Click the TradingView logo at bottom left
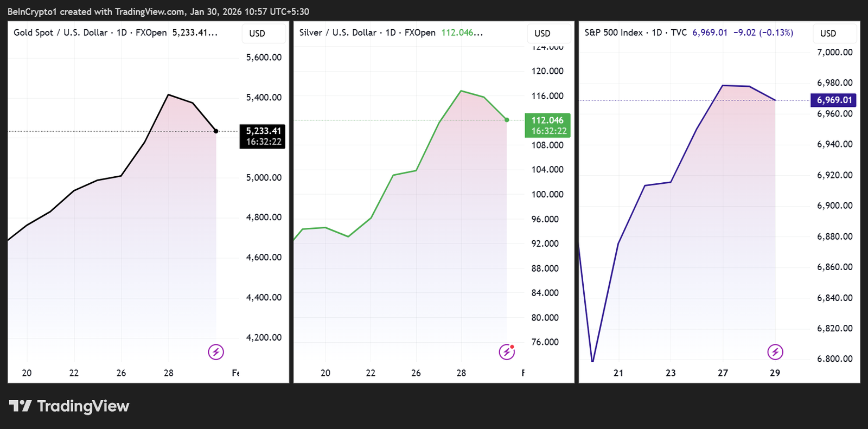 (69, 406)
